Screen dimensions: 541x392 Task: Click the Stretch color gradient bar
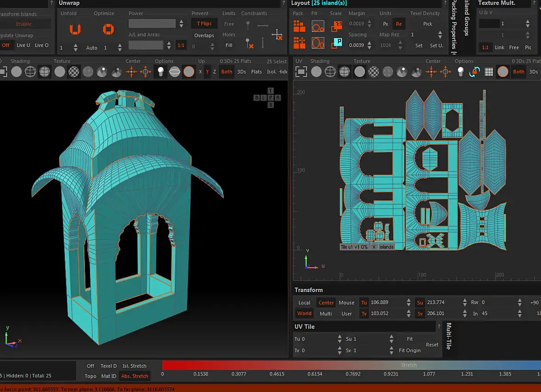[351, 365]
